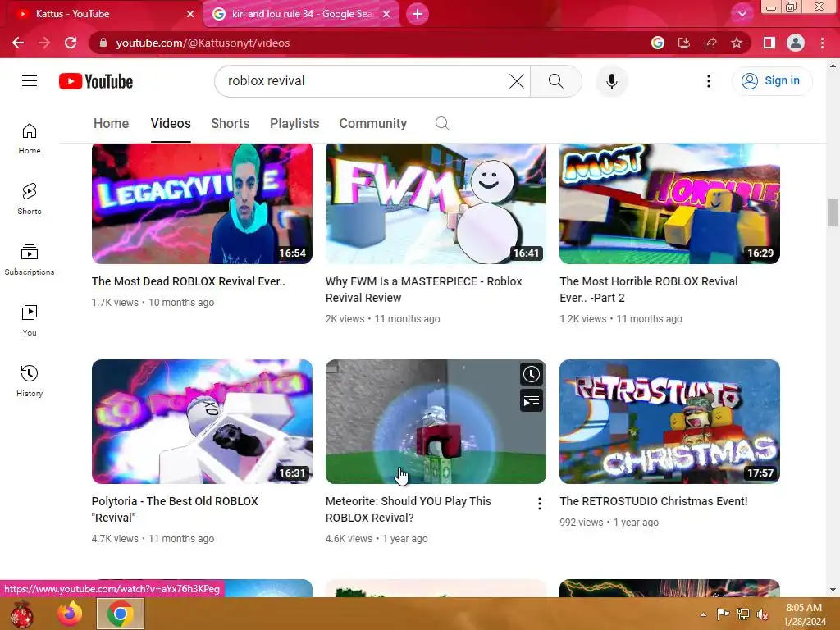Click the Google icon in address bar
Viewport: 840px width, 630px height.
tap(658, 43)
